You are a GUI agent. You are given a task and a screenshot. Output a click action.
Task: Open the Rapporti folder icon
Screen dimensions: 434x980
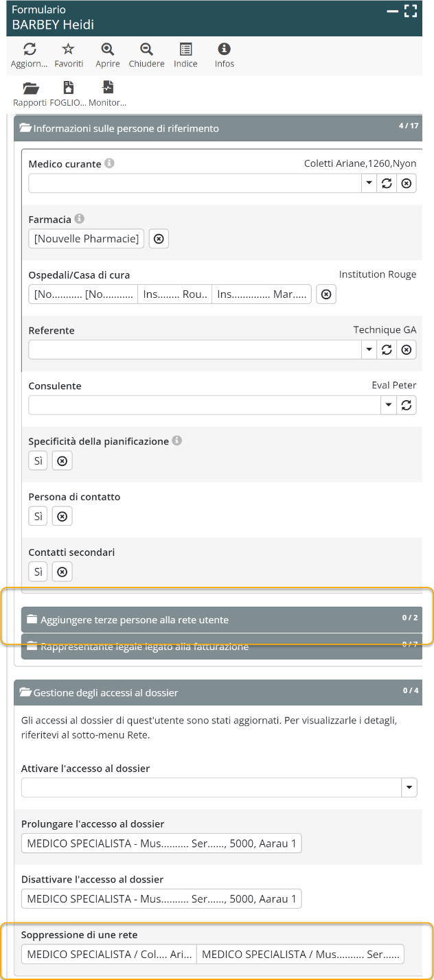point(30,89)
